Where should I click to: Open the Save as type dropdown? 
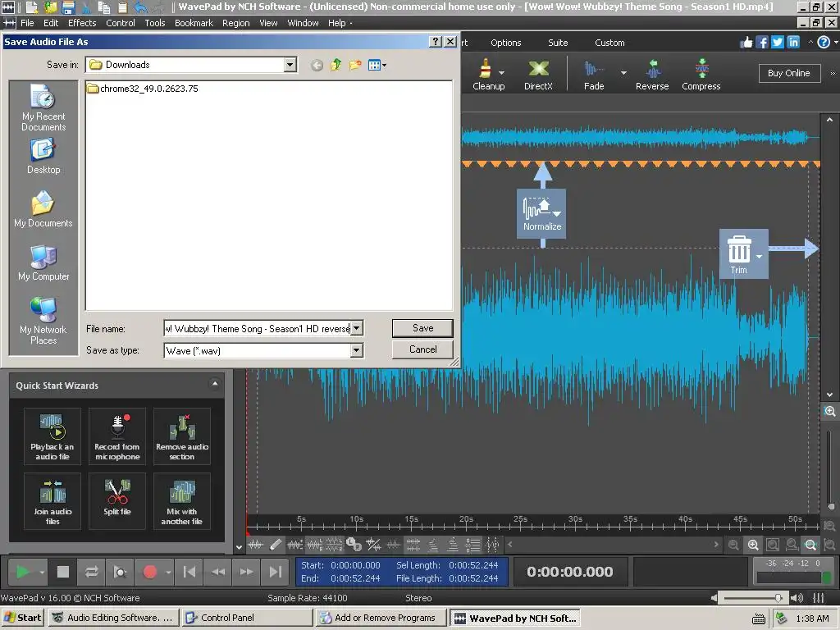(x=357, y=350)
